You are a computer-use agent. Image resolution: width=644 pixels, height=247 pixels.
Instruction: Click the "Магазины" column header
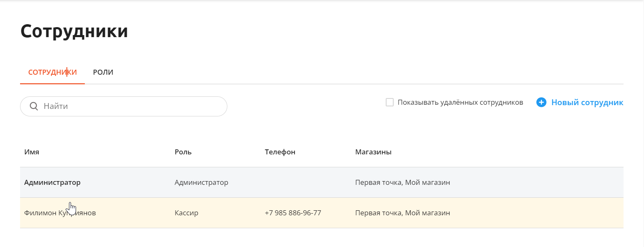pos(373,152)
